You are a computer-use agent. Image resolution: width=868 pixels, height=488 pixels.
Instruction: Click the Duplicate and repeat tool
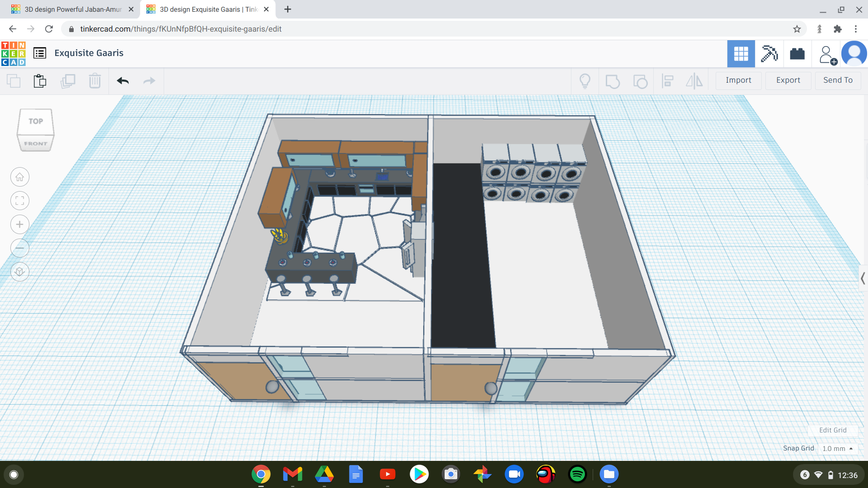coord(68,81)
